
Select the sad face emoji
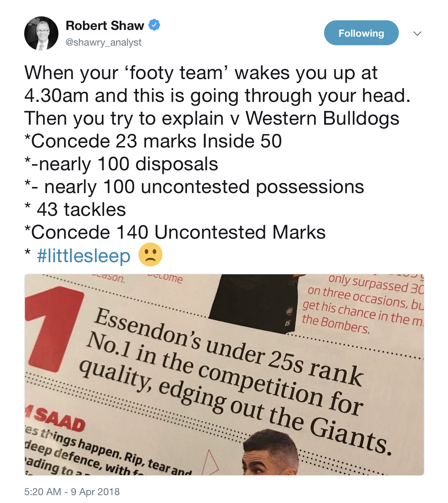[150, 255]
